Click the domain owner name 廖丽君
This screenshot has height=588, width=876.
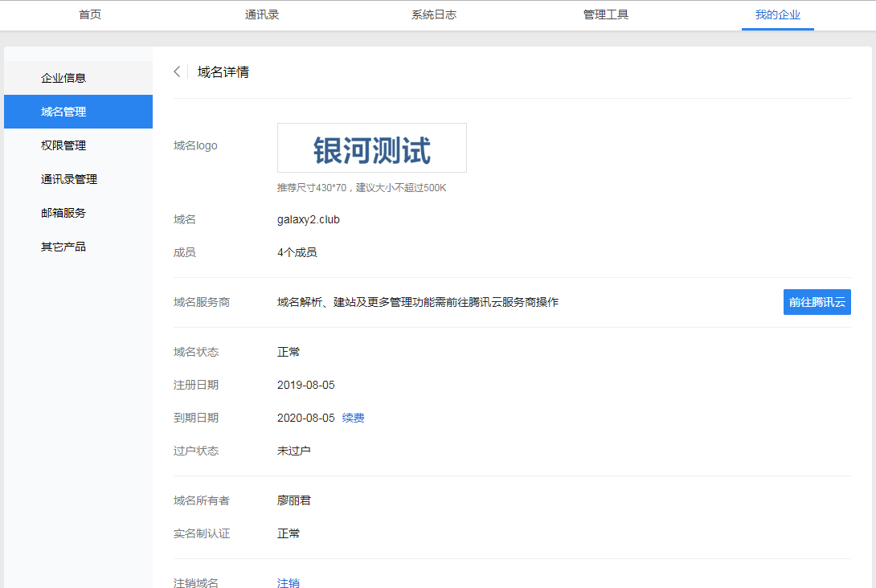[294, 500]
